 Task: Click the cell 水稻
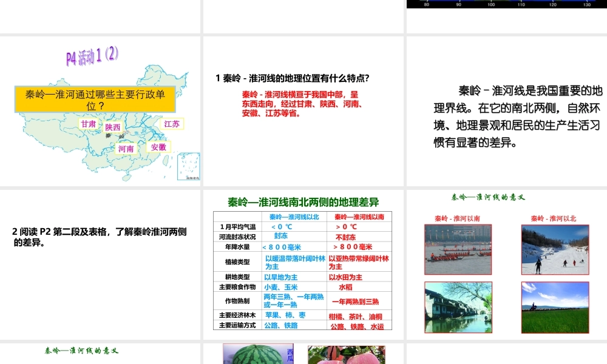click(x=345, y=288)
